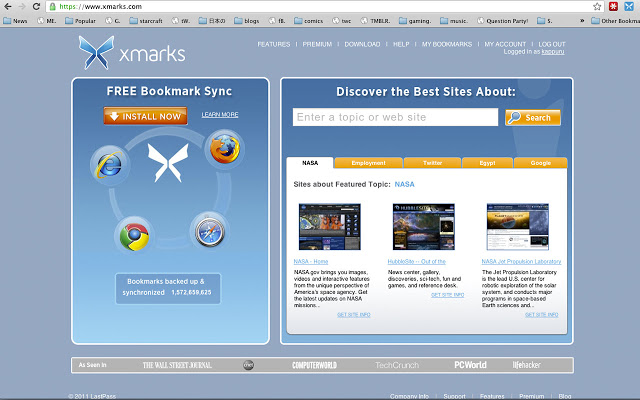
Task: Click the NASA Jet Propulsion Laboratory link
Action: pyautogui.click(x=521, y=262)
